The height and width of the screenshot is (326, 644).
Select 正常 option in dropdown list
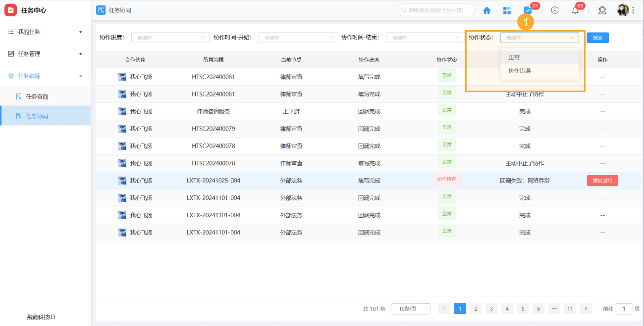coord(514,57)
